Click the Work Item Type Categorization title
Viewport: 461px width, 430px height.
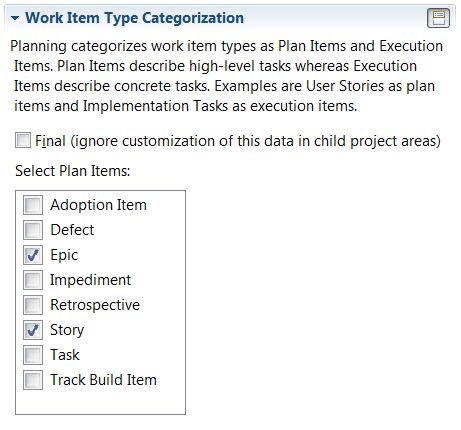click(134, 18)
